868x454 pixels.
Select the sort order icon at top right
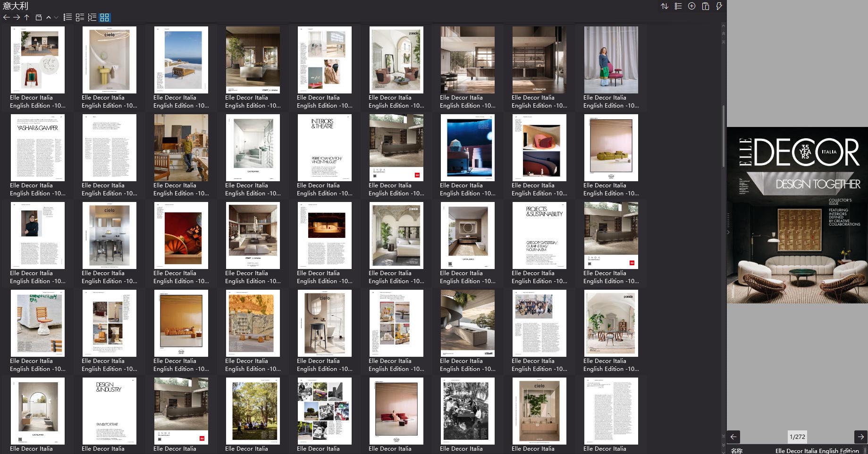(x=665, y=6)
